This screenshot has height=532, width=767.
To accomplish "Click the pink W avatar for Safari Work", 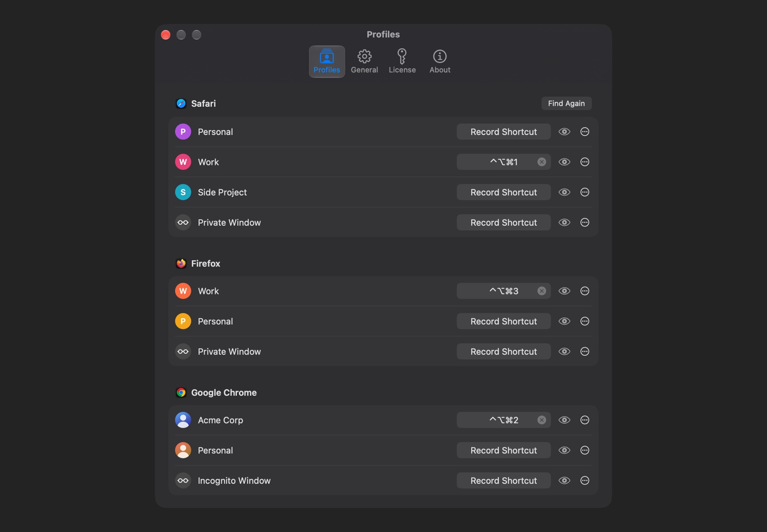I will coord(183,162).
